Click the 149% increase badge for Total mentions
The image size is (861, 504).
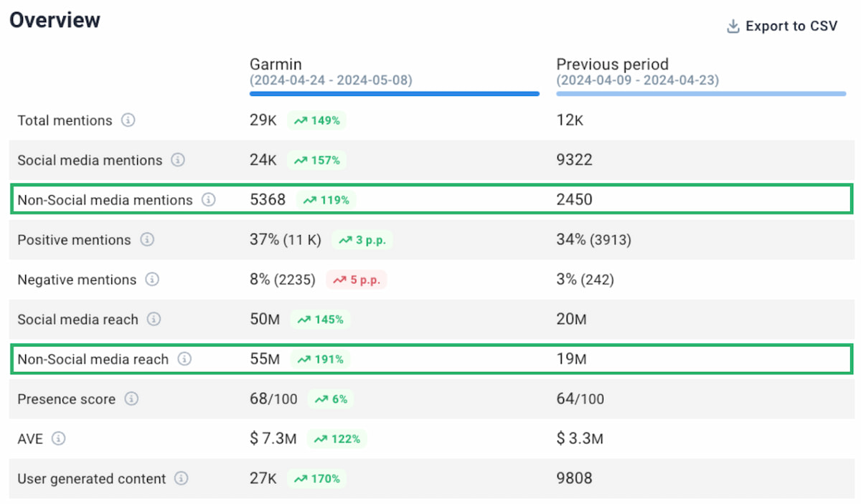click(316, 120)
